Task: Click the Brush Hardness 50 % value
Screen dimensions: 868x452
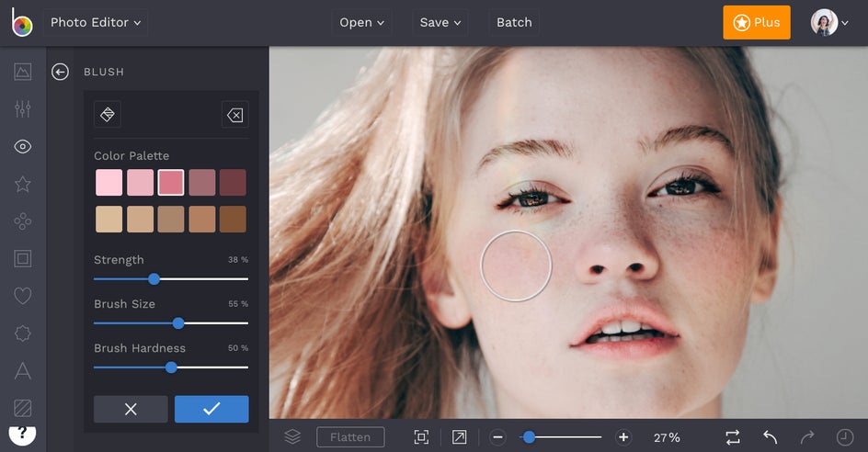Action: pos(238,348)
